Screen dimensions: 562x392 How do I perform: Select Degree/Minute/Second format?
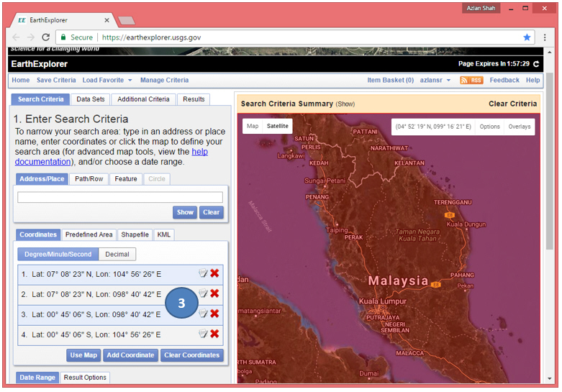(58, 254)
